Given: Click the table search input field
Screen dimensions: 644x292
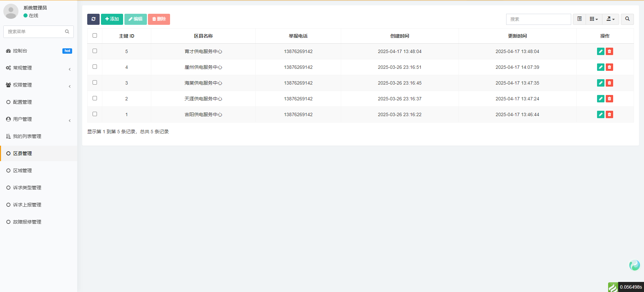Looking at the screenshot, I should click(538, 19).
